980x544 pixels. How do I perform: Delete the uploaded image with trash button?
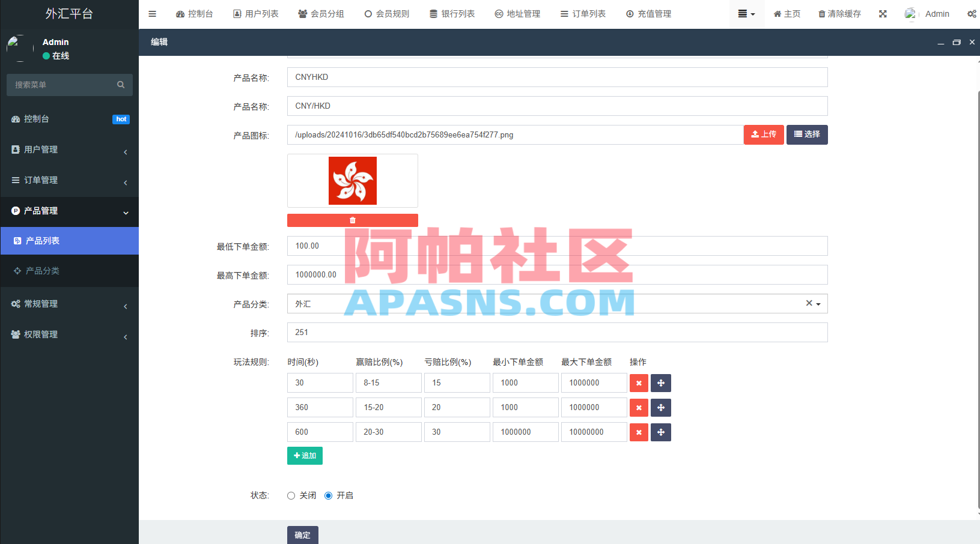353,220
